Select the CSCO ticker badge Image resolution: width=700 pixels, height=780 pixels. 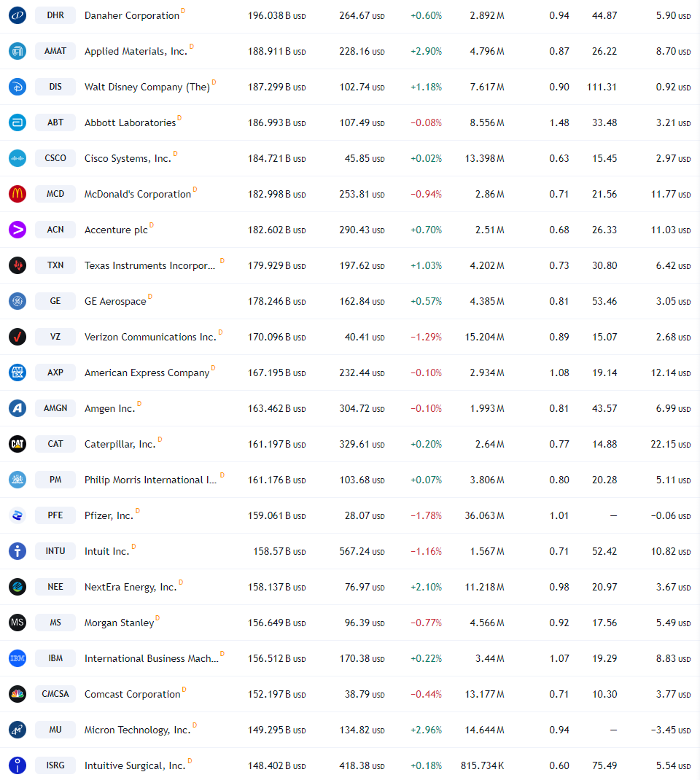(x=55, y=158)
